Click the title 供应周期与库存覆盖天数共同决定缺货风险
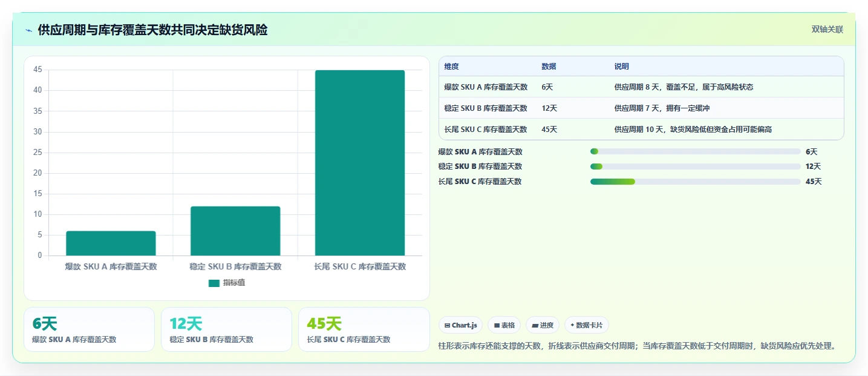 click(152, 30)
